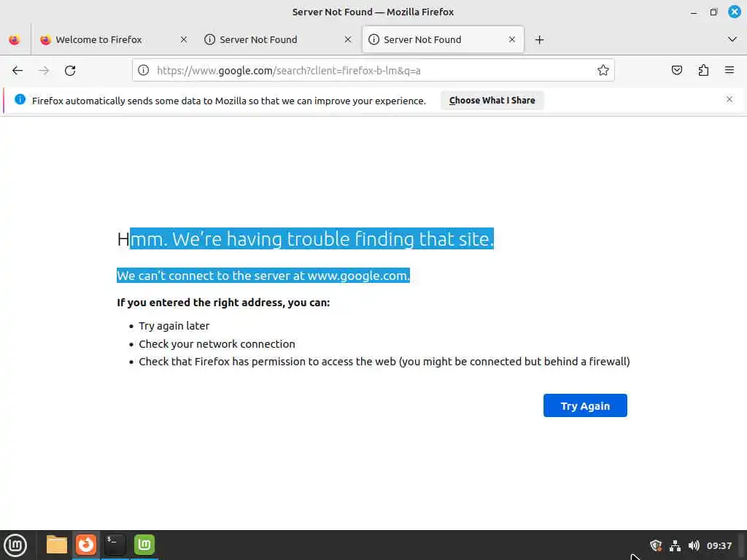Maximize the Firefox window
The image size is (747, 560).
(713, 12)
